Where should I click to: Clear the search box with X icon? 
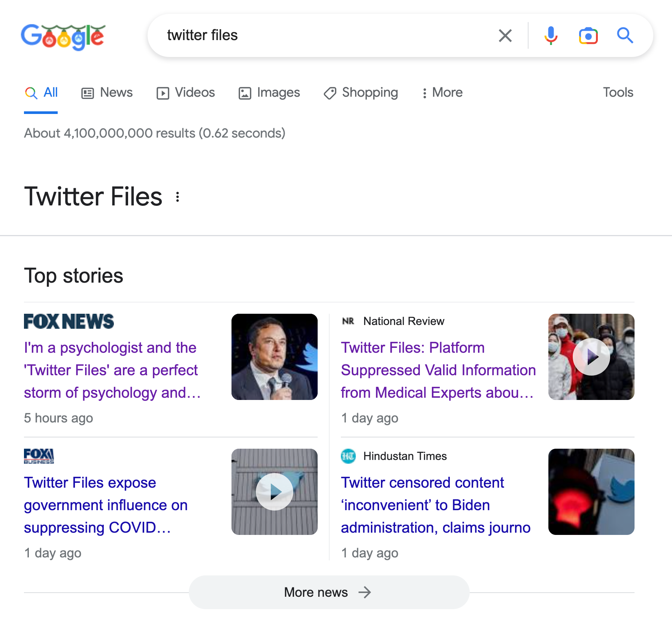coord(505,36)
